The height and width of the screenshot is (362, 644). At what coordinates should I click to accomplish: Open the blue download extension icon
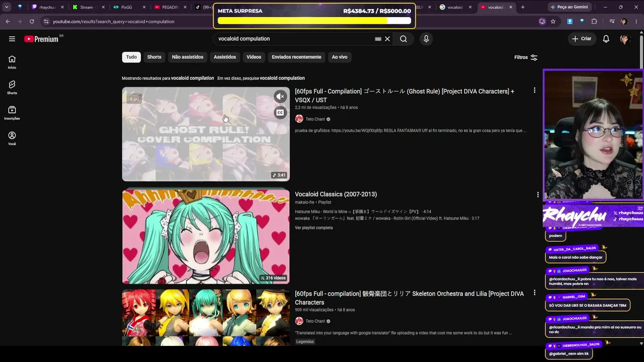[570, 22]
